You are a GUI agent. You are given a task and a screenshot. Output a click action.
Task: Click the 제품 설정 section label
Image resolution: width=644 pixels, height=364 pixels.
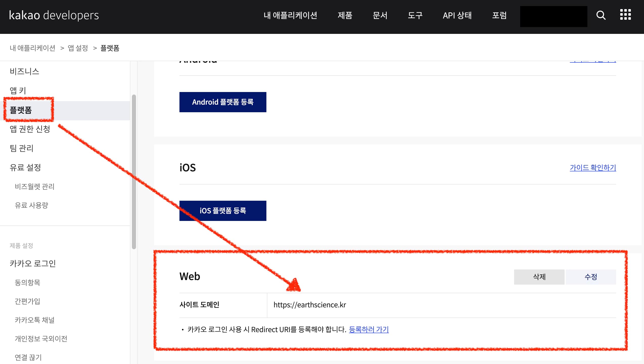coord(21,245)
